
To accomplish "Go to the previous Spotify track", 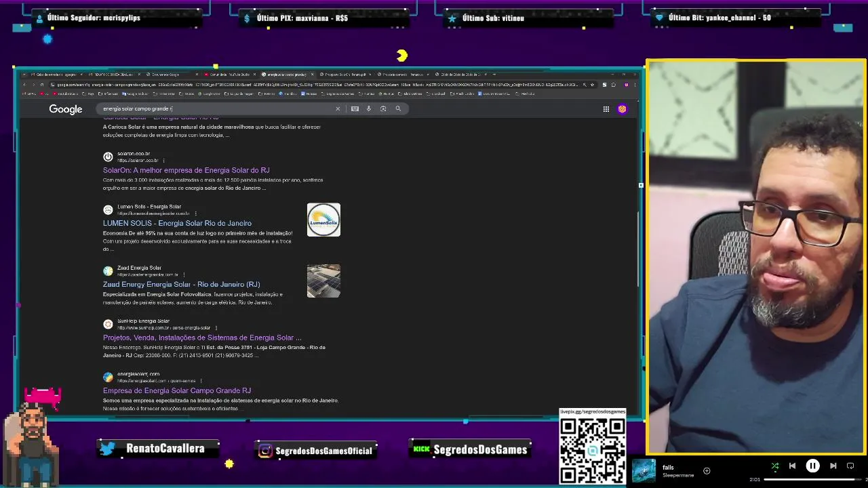I will (792, 466).
